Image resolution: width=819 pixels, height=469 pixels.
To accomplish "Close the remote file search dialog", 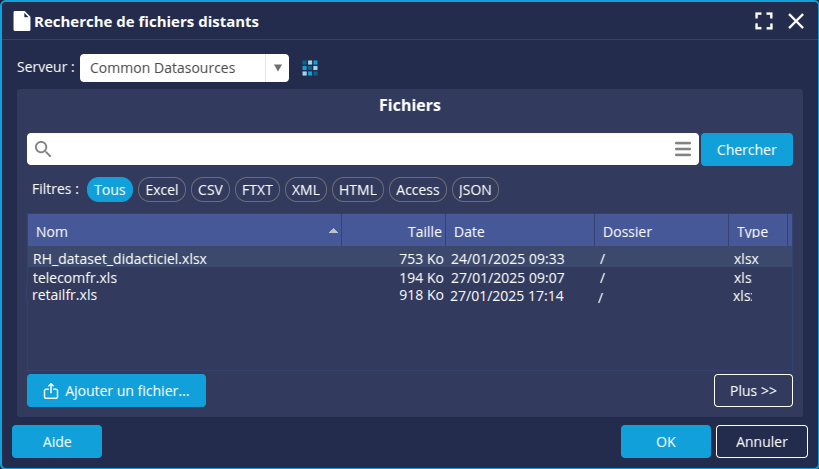I will point(796,21).
